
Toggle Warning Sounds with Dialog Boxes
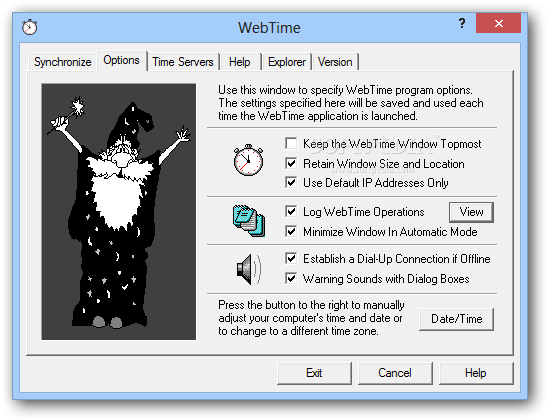[x=291, y=278]
